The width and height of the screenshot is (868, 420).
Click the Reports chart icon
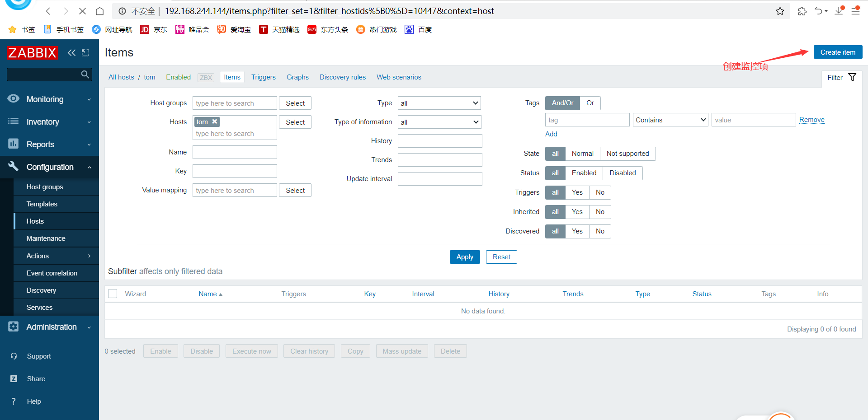14,144
